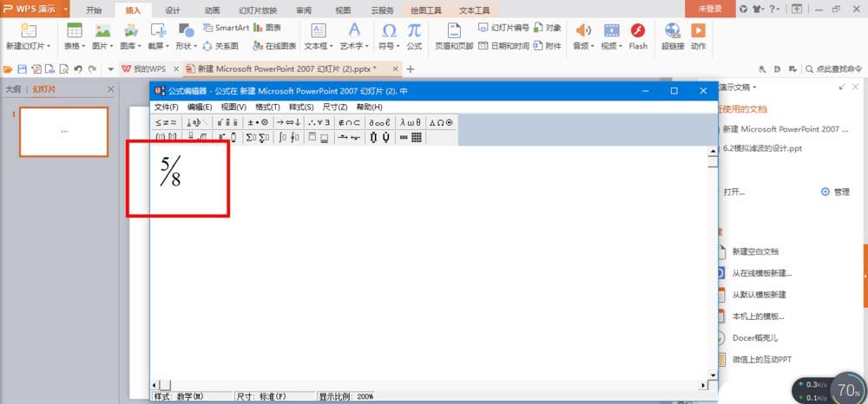Insert SmartArt graphic
868x404 pixels.
tap(226, 28)
